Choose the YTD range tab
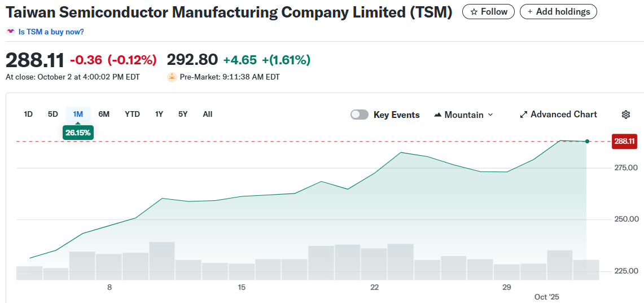This screenshot has height=303, width=644. 132,114
